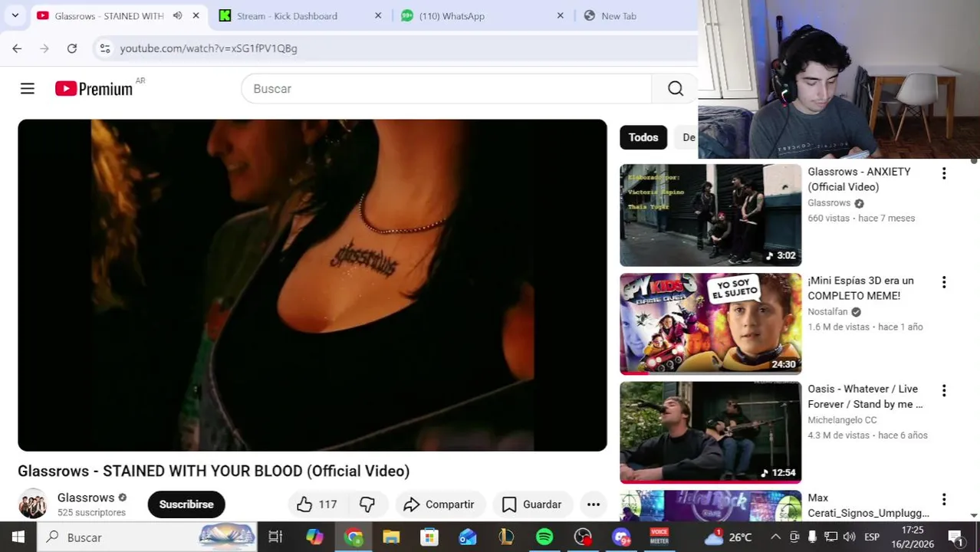Open Microsoft Store from the taskbar

point(429,537)
